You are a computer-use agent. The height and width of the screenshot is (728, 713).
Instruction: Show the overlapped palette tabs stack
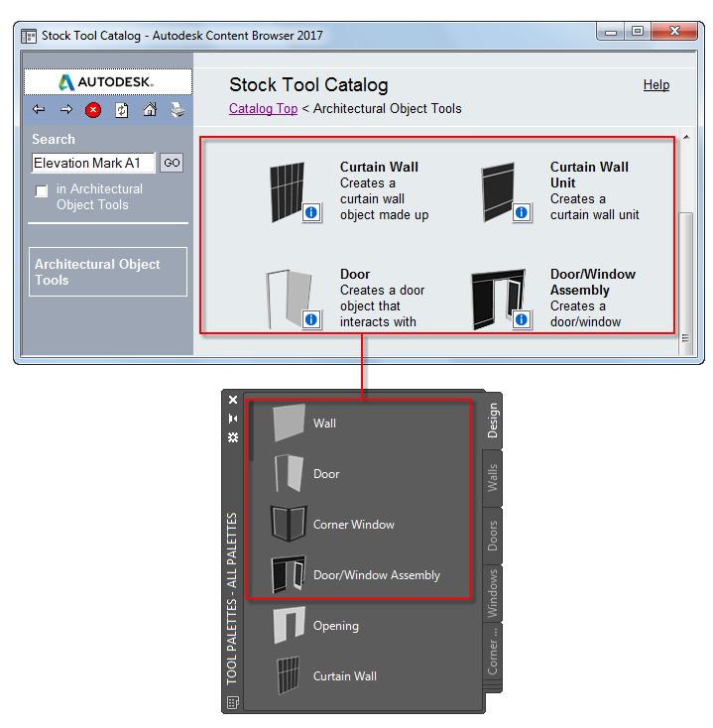click(x=493, y=687)
